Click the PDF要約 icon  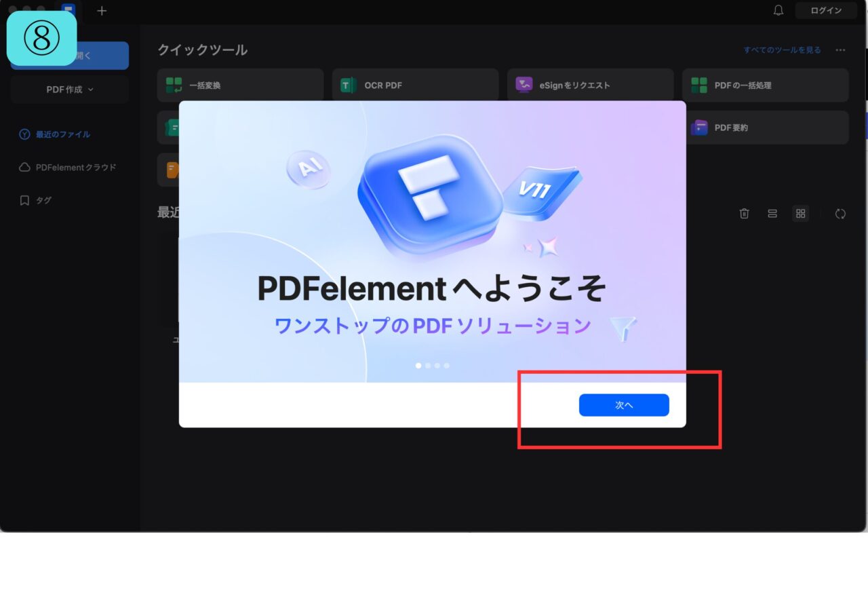[699, 128]
